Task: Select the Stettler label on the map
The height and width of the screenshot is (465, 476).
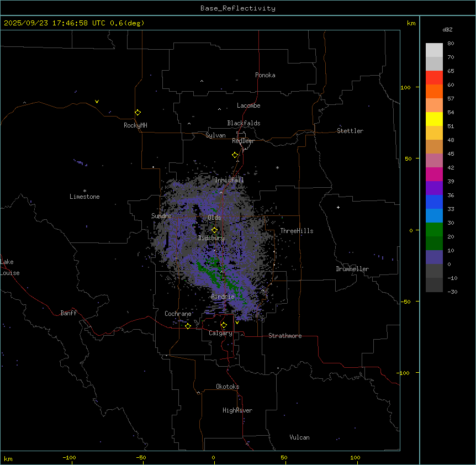Action: [x=350, y=131]
